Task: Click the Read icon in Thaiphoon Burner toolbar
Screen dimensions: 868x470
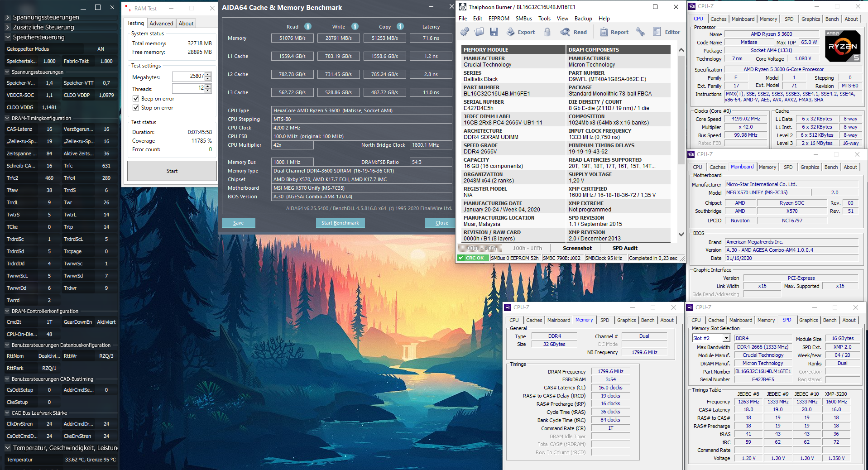Action: 573,32
